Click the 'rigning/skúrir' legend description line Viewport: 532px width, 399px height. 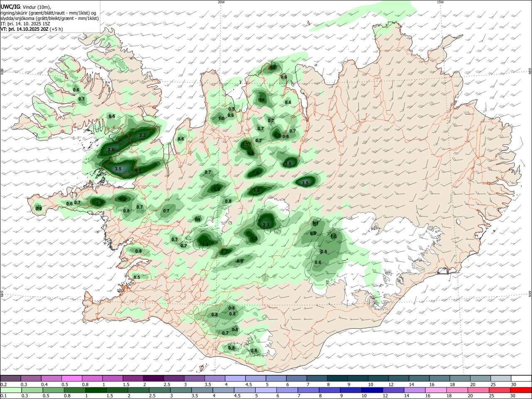(48, 13)
